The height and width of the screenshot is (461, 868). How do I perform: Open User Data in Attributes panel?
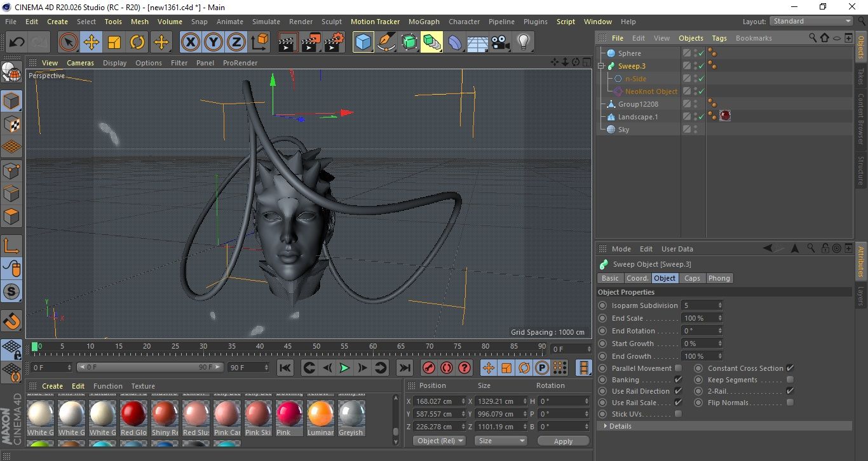coord(677,249)
